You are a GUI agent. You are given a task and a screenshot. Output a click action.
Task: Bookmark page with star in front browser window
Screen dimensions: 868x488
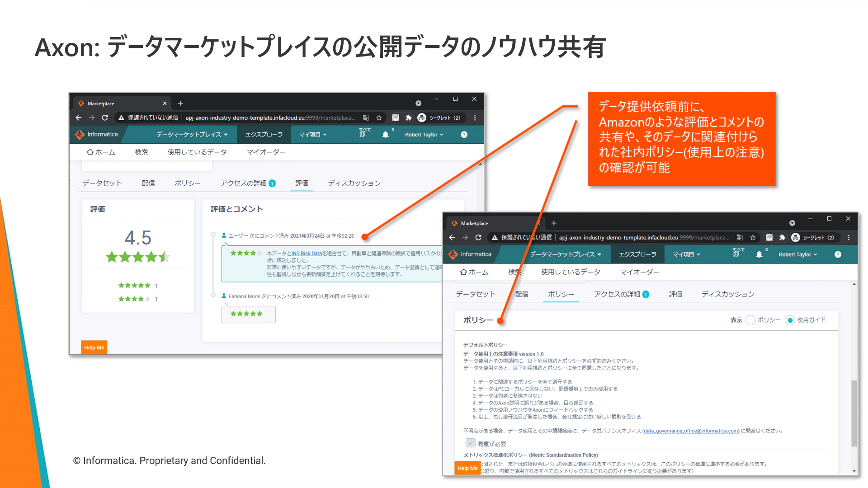tap(753, 237)
